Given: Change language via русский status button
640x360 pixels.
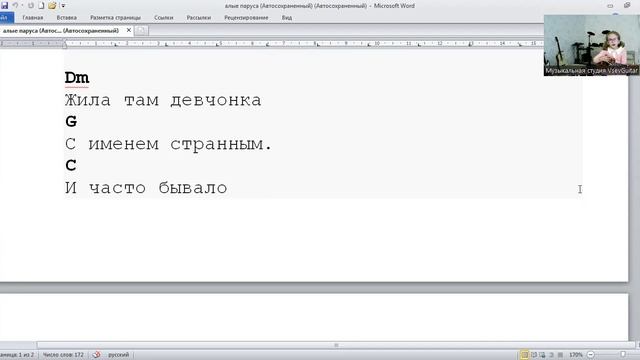Looking at the screenshot, I should click(x=118, y=355).
